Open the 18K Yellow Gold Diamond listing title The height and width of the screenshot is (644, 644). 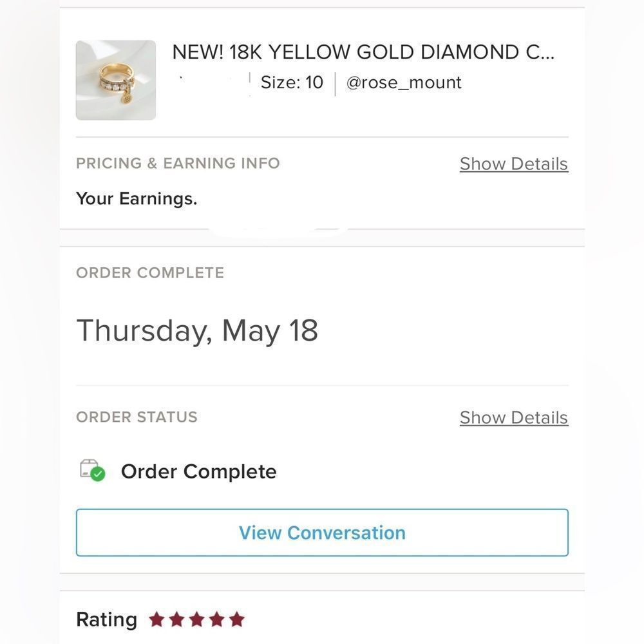pos(363,52)
